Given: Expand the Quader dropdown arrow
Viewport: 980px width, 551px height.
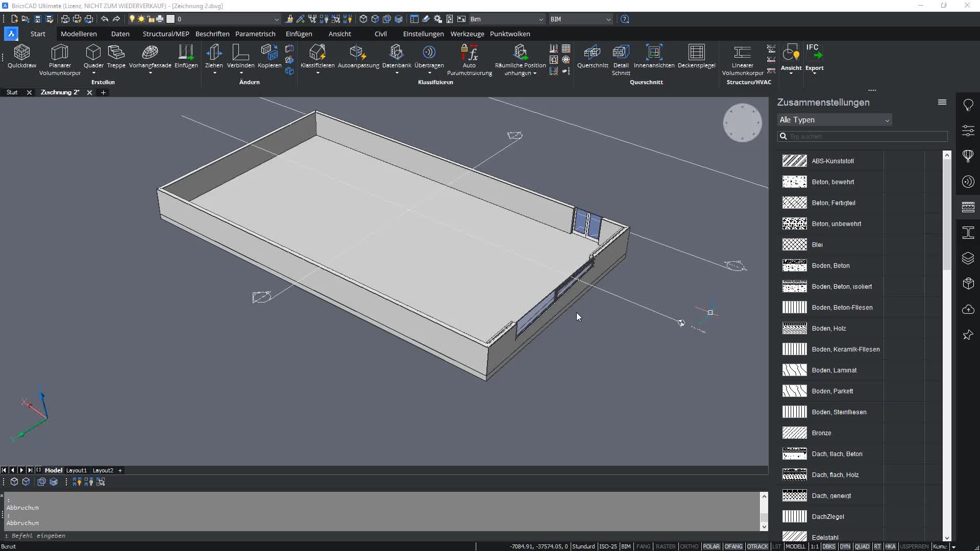Looking at the screenshot, I should pos(93,73).
